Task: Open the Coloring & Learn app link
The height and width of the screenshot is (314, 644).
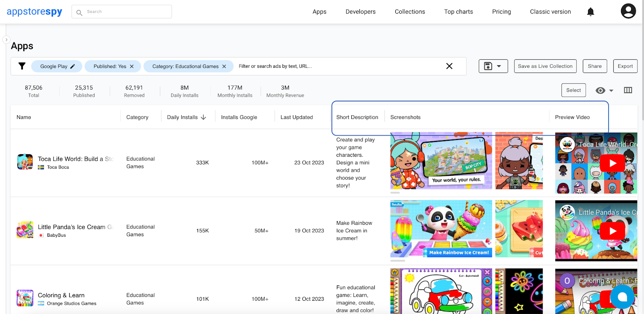Action: tap(61, 295)
